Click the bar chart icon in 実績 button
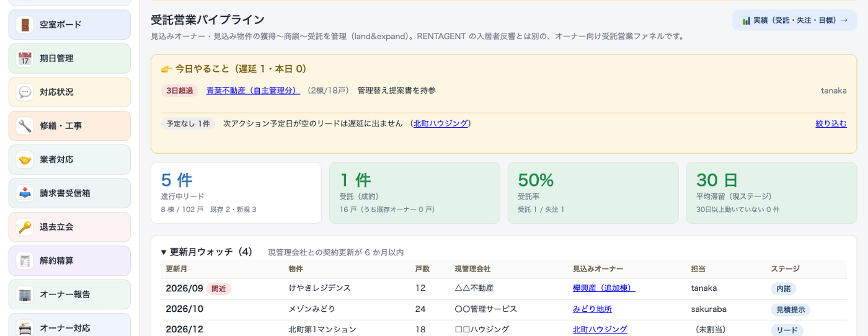Viewport: 868px width, 336px height. tap(746, 20)
